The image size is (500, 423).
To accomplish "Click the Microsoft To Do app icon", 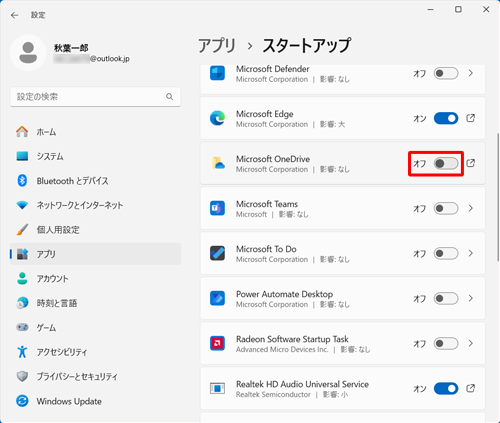I will tap(217, 253).
